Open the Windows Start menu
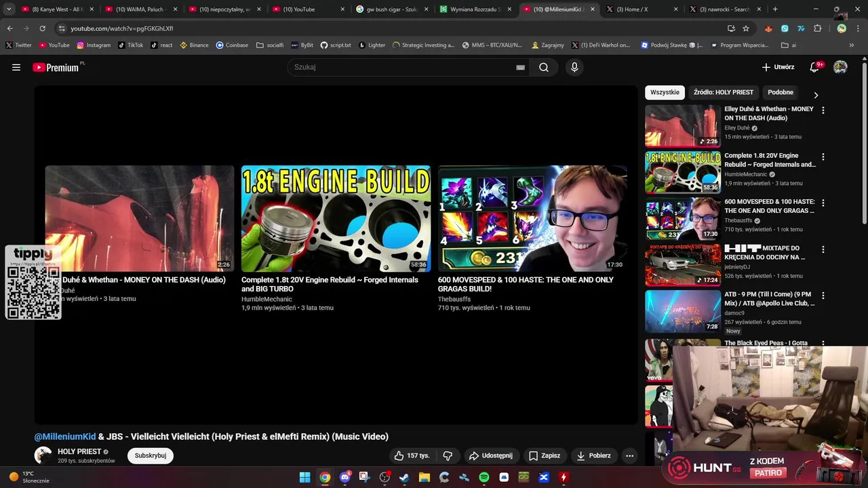The width and height of the screenshot is (868, 488). click(305, 477)
